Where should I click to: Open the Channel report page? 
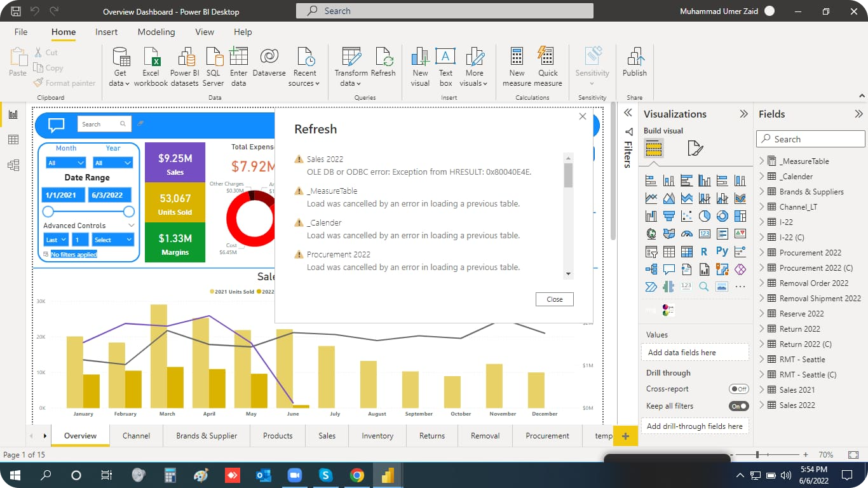coord(137,436)
